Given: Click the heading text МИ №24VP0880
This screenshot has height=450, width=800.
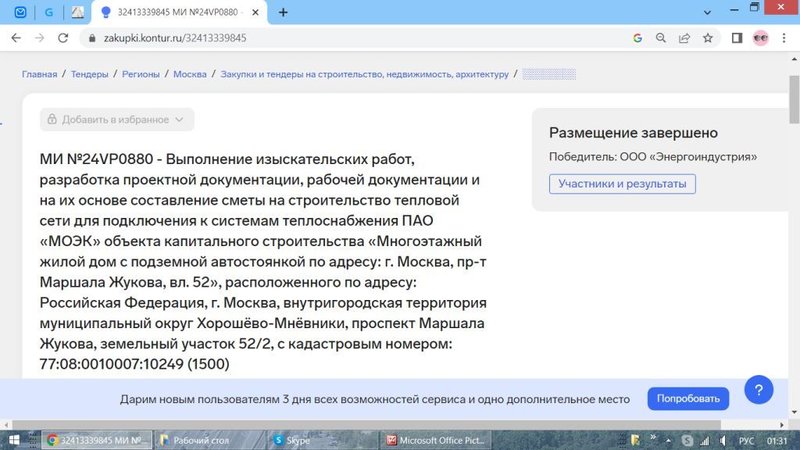Looking at the screenshot, I should (96, 159).
